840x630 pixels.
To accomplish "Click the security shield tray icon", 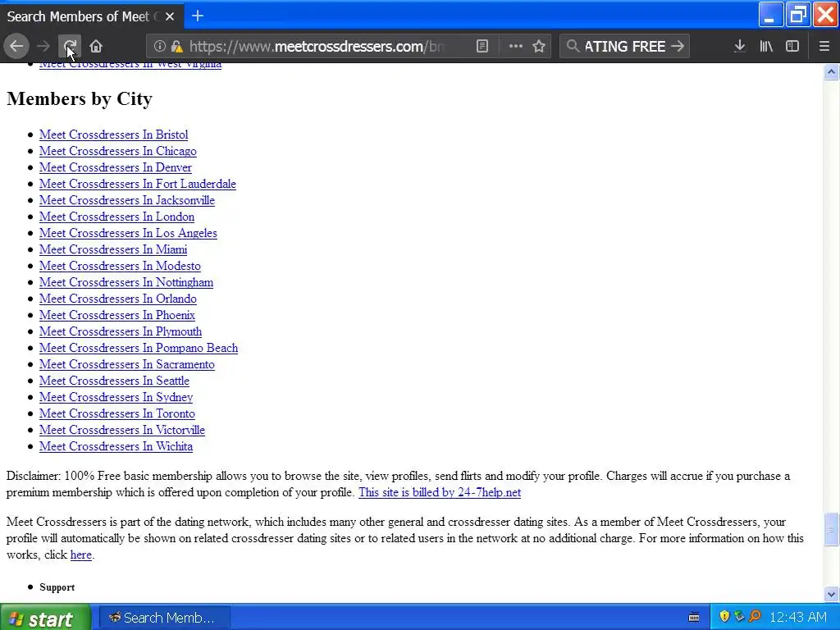I will click(724, 616).
